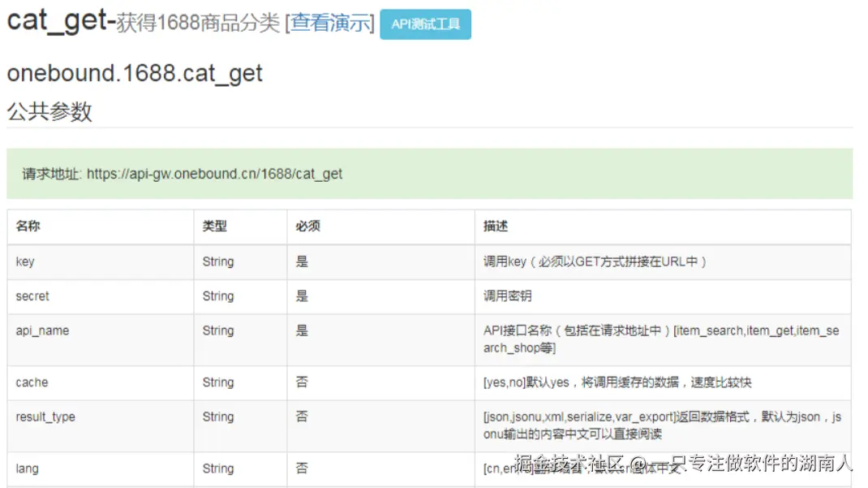Click 否 in the result_type row
This screenshot has width=868, height=488.
pyautogui.click(x=302, y=416)
